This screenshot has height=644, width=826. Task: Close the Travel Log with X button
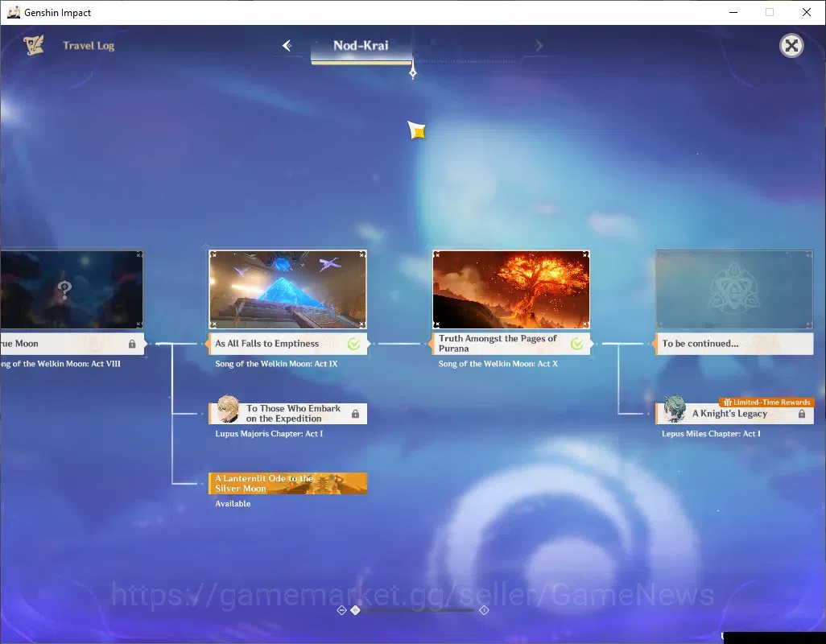click(791, 46)
